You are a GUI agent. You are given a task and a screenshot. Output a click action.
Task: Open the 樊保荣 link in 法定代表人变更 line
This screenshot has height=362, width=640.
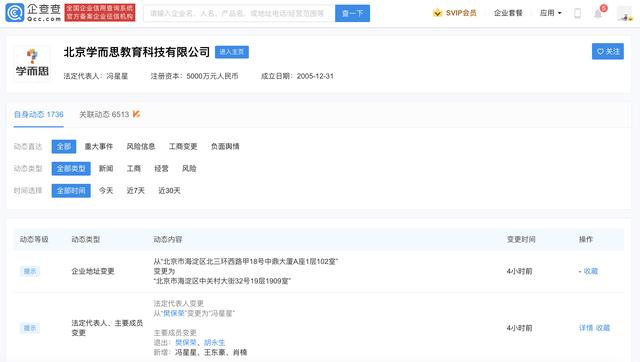pyautogui.click(x=173, y=313)
